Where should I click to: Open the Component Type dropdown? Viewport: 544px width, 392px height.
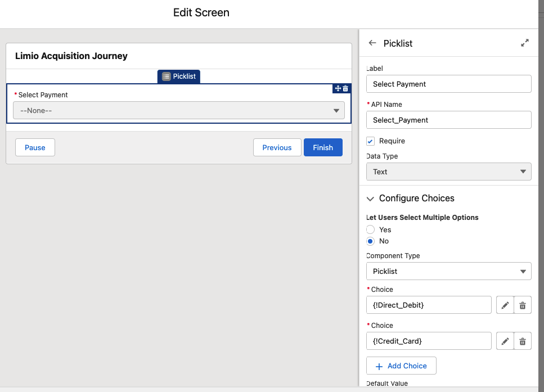[x=448, y=271]
